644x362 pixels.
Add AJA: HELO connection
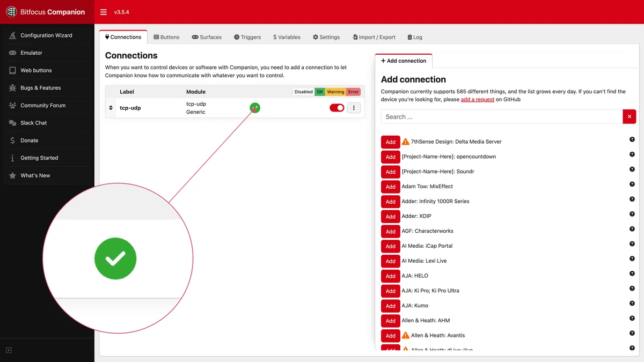pyautogui.click(x=390, y=276)
